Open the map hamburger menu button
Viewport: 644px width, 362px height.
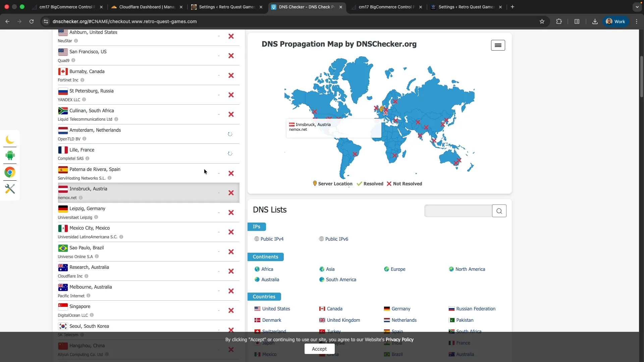pyautogui.click(x=498, y=45)
